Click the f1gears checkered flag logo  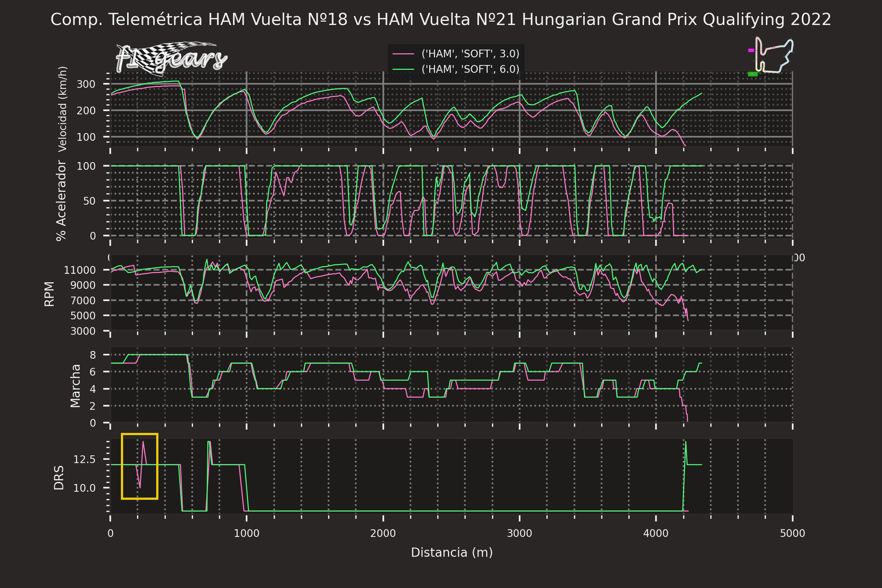pyautogui.click(x=171, y=58)
